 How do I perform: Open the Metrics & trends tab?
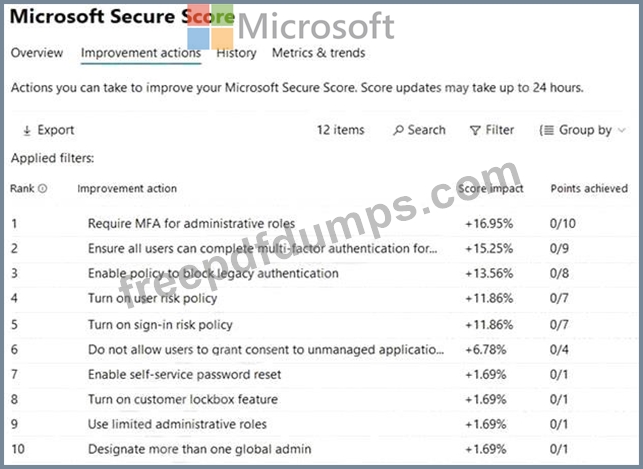(x=318, y=53)
